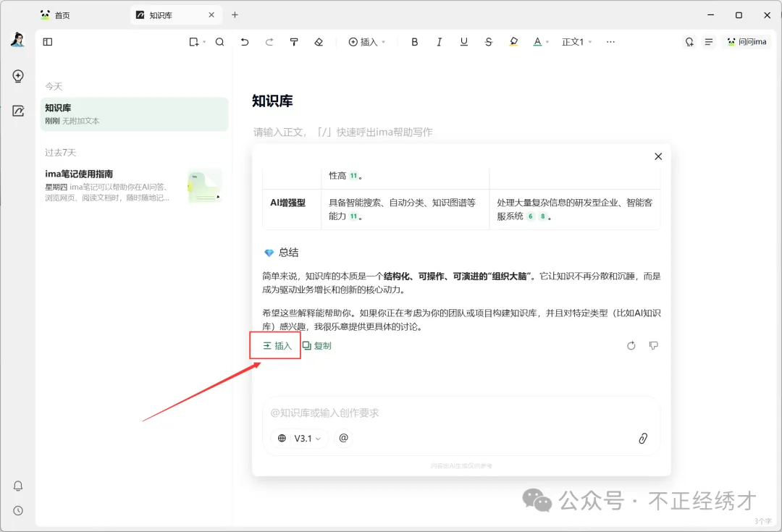Viewport: 782px width, 532px height.
Task: Switch to the 首页 tab
Action: pyautogui.click(x=55, y=15)
